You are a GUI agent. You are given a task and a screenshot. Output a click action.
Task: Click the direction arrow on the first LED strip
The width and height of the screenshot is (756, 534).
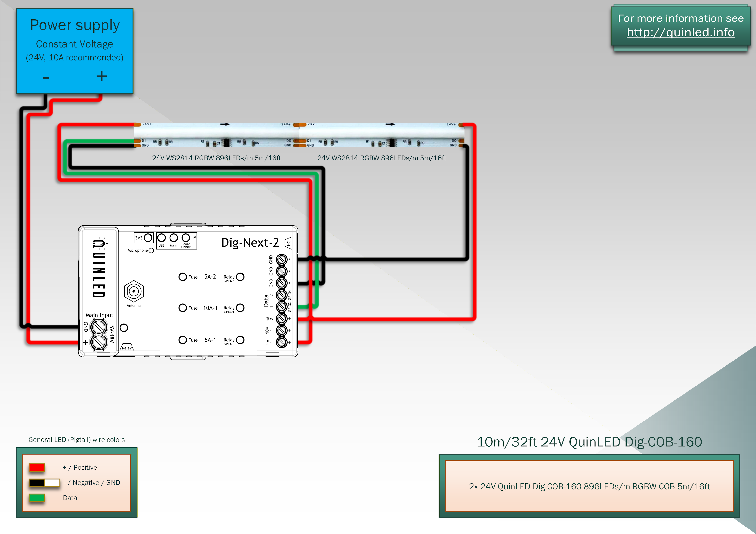[225, 124]
